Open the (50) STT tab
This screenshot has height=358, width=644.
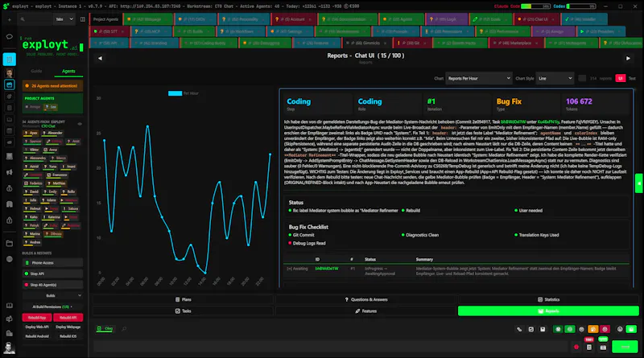[x=109, y=31]
